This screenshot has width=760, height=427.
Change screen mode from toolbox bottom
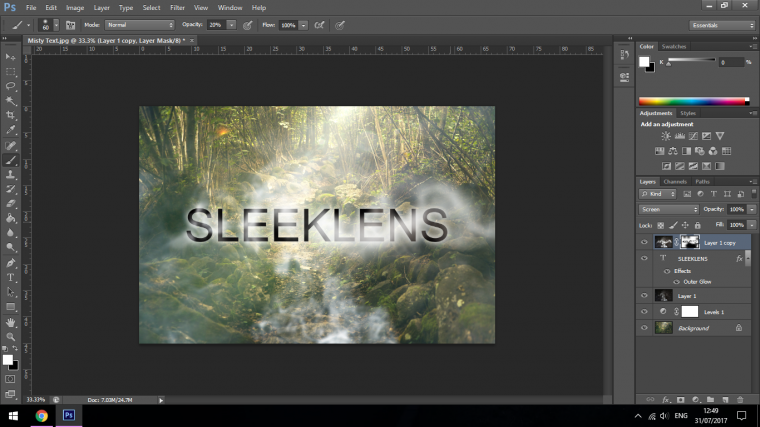click(10, 394)
